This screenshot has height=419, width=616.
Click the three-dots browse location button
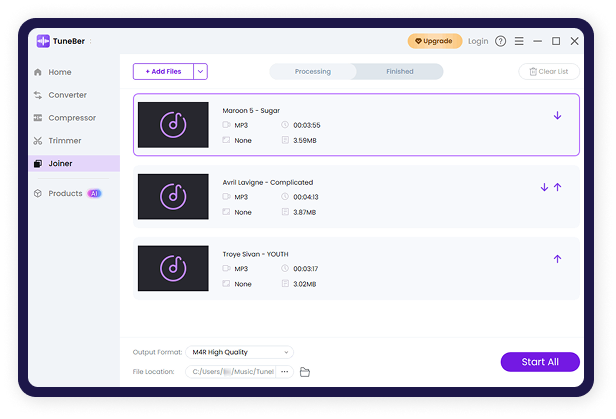(x=285, y=371)
